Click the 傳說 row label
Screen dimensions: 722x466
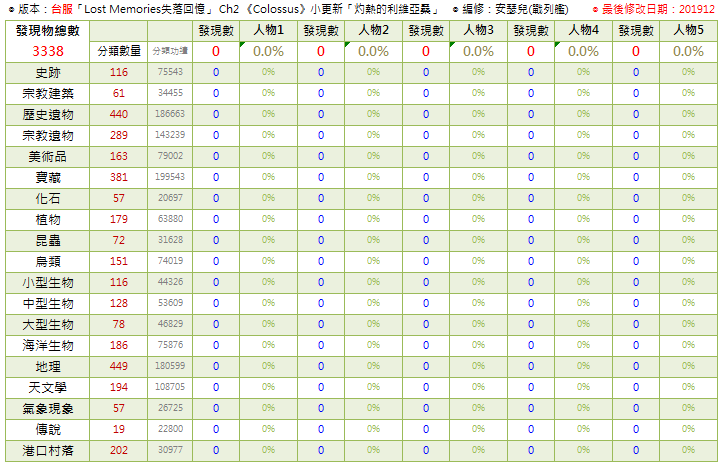47,430
